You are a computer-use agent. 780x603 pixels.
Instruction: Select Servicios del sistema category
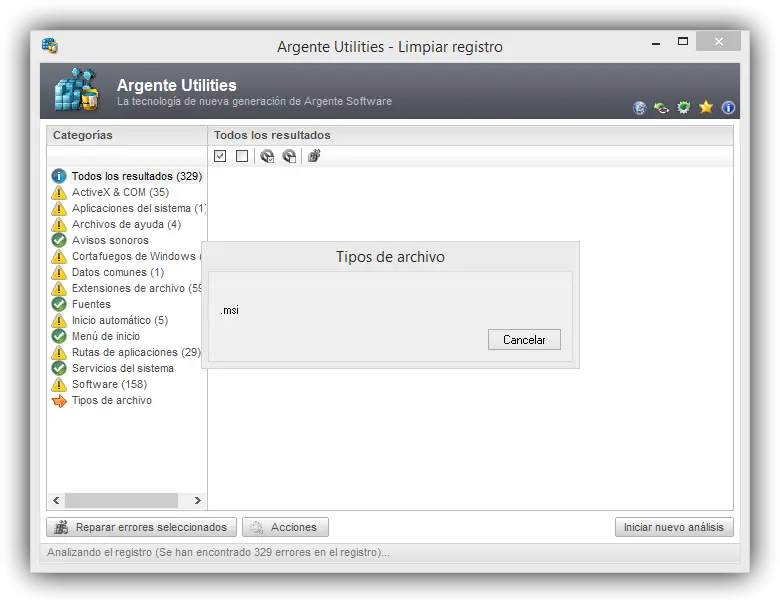click(123, 368)
